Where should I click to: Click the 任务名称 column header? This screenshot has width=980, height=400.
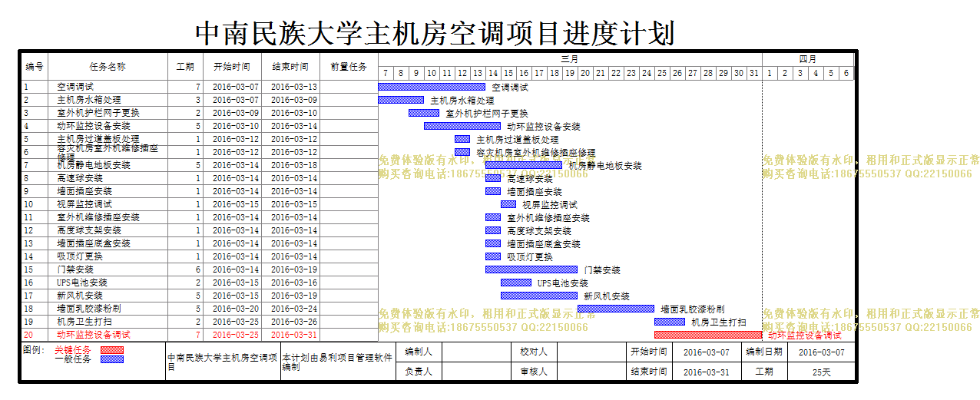pyautogui.click(x=108, y=67)
